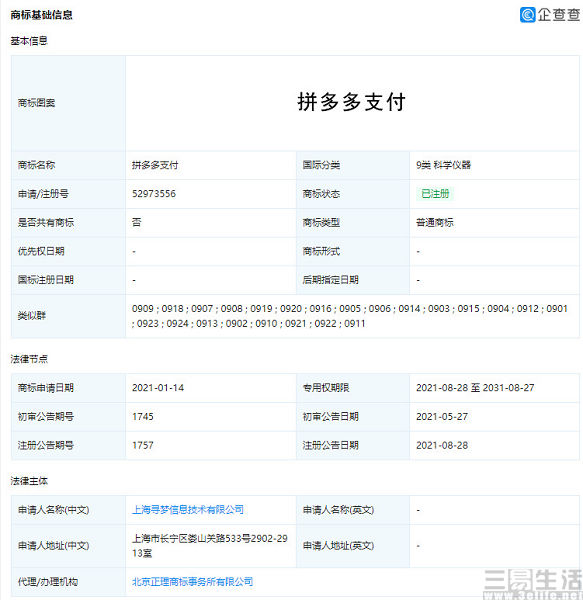Screen dimensions: 583x600
Task: Click the 初审公告日期 label
Action: pyautogui.click(x=331, y=416)
